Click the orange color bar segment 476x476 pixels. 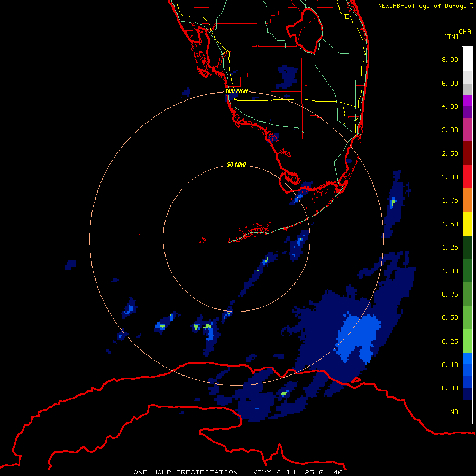(x=467, y=200)
